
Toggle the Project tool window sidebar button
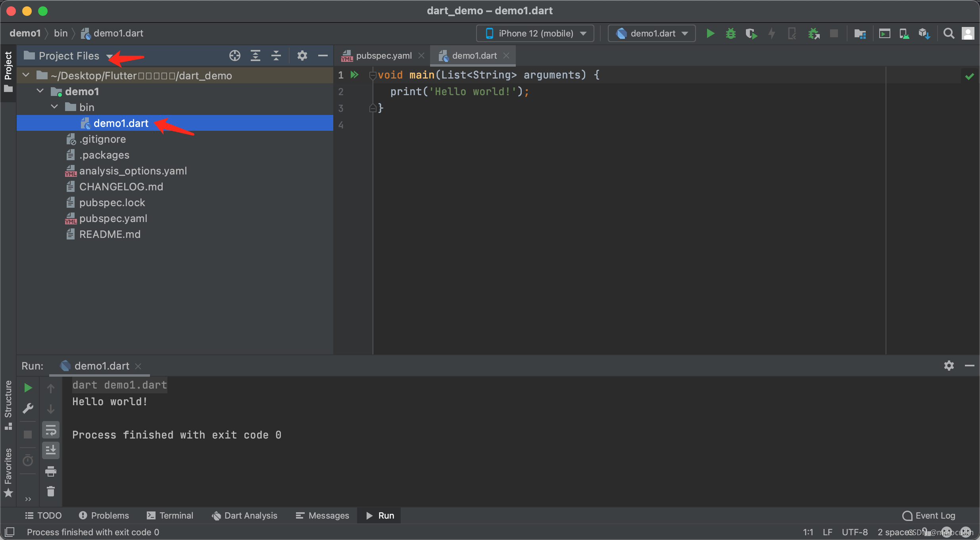pyautogui.click(x=8, y=71)
